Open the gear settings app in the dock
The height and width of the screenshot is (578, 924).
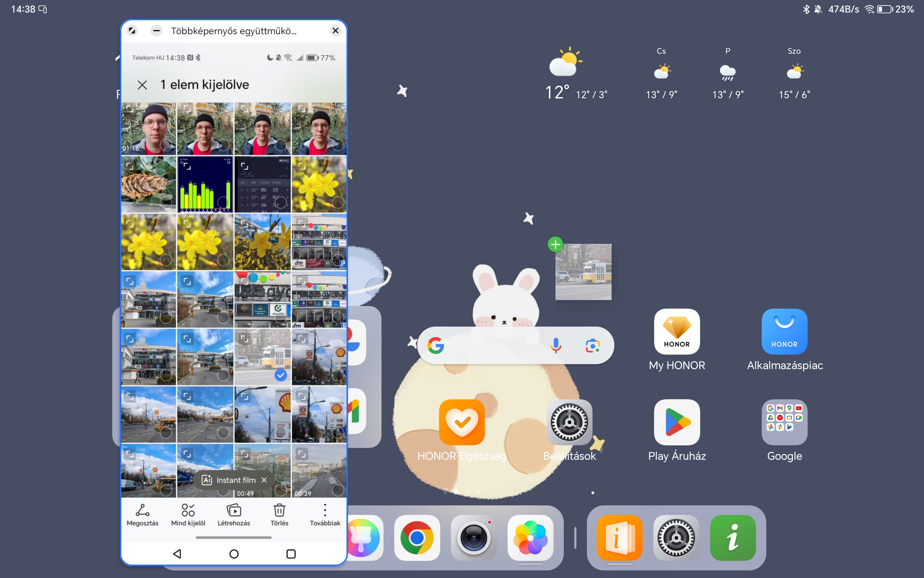[676, 538]
